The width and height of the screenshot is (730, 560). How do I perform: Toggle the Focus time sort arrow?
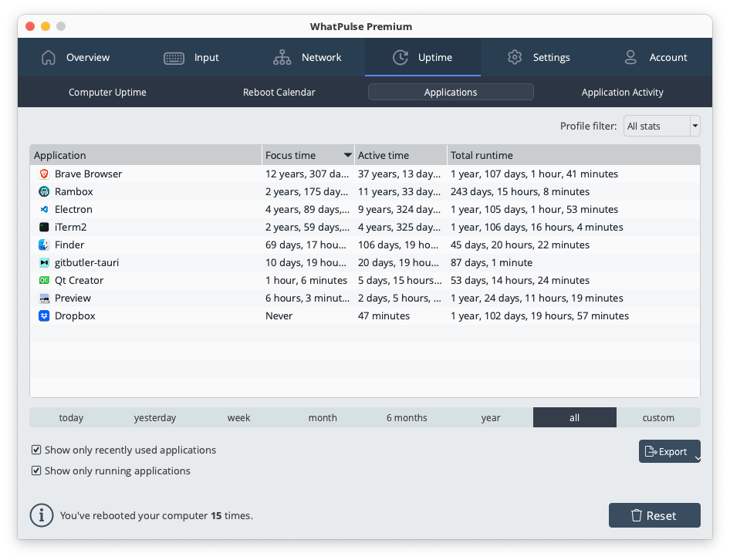(346, 154)
